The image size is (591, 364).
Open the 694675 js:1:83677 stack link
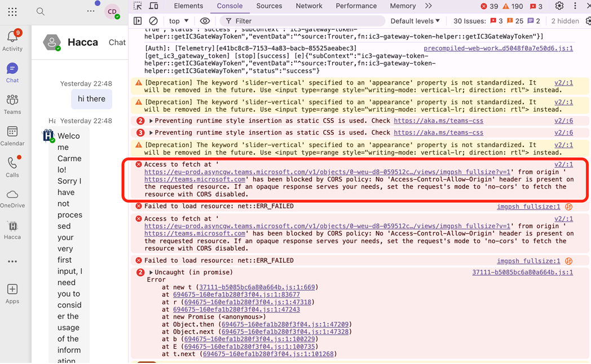click(x=236, y=295)
